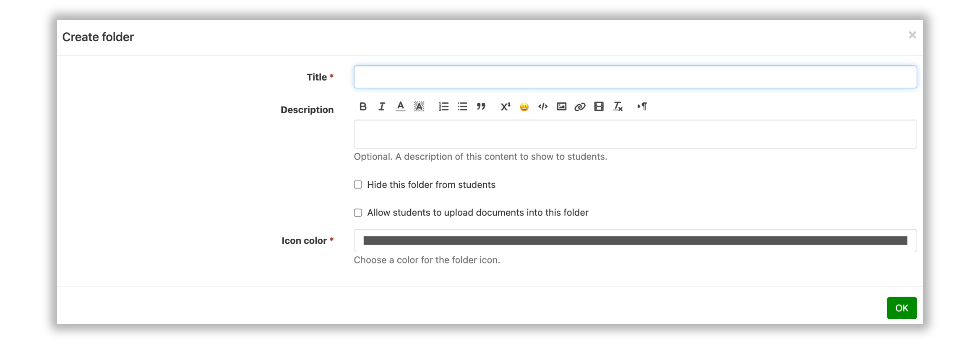The width and height of the screenshot is (980, 344).
Task: Insert a video into description
Action: (599, 107)
